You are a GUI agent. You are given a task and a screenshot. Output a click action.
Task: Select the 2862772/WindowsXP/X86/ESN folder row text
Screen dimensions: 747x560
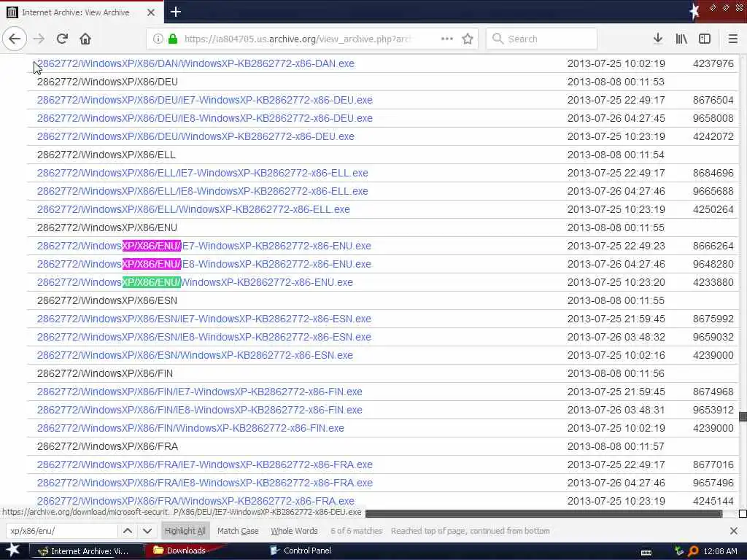click(x=107, y=300)
